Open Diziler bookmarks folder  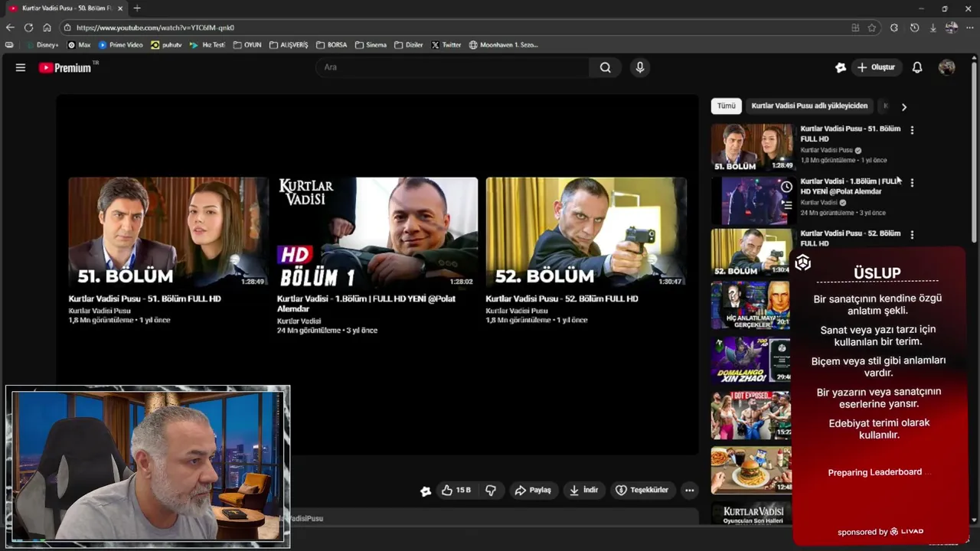[409, 45]
